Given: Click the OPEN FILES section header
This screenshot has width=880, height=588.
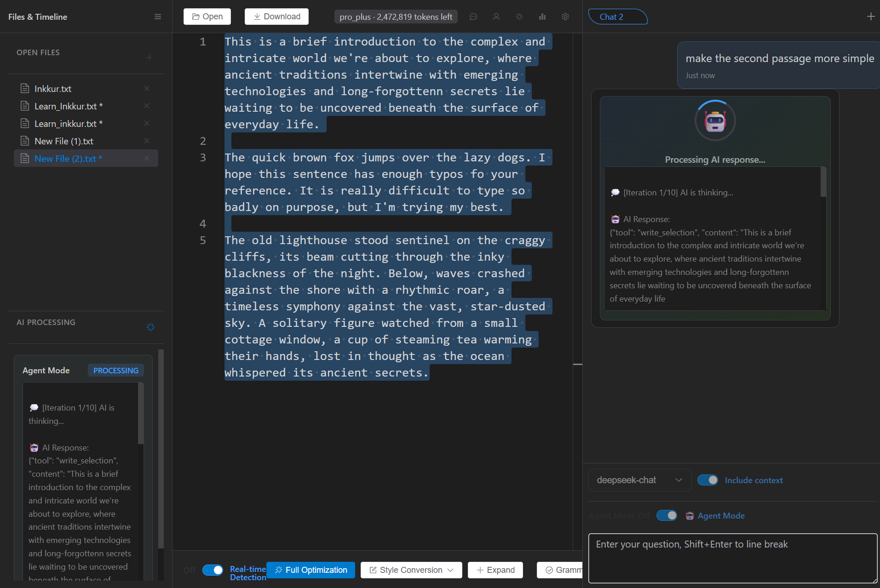Looking at the screenshot, I should coord(38,52).
